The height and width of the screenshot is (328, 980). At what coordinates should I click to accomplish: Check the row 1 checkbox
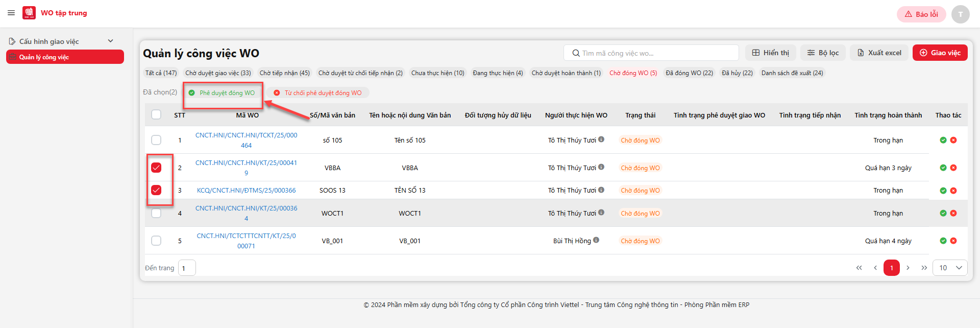coord(156,140)
